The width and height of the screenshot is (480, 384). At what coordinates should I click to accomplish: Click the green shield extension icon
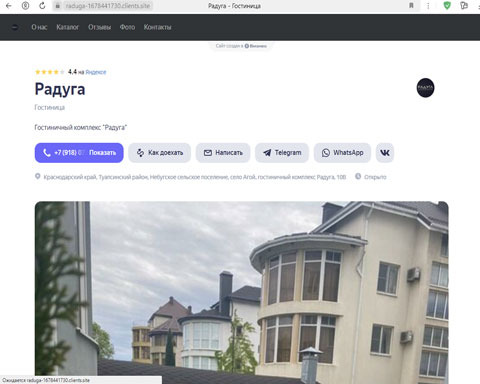(x=447, y=5)
